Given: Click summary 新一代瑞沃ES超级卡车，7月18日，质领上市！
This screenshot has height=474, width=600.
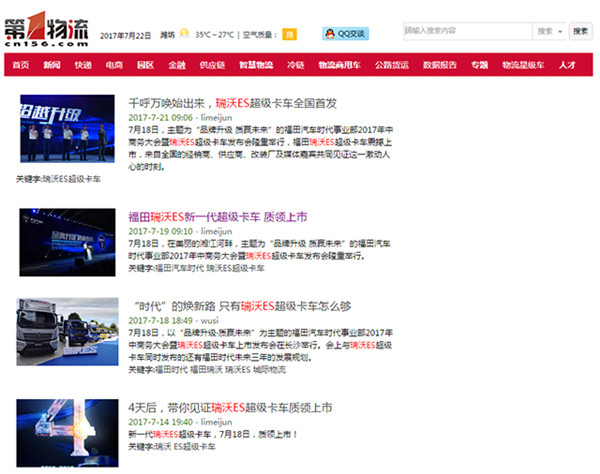Looking at the screenshot, I should click(x=213, y=434).
